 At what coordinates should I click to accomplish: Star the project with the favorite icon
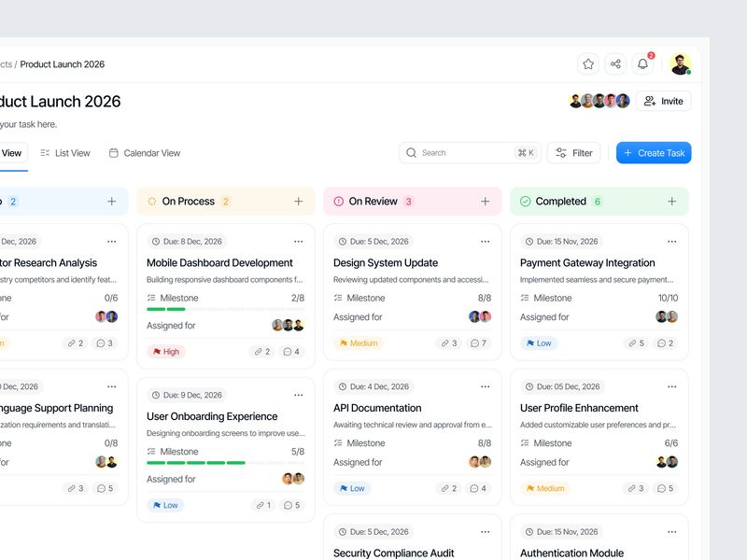588,64
